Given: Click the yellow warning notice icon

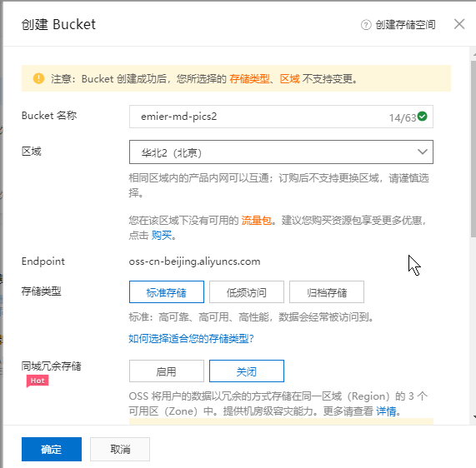Looking at the screenshot, I should [38, 78].
